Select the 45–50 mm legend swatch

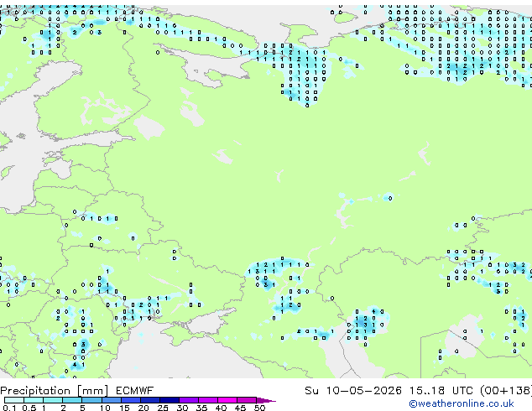[247, 400]
